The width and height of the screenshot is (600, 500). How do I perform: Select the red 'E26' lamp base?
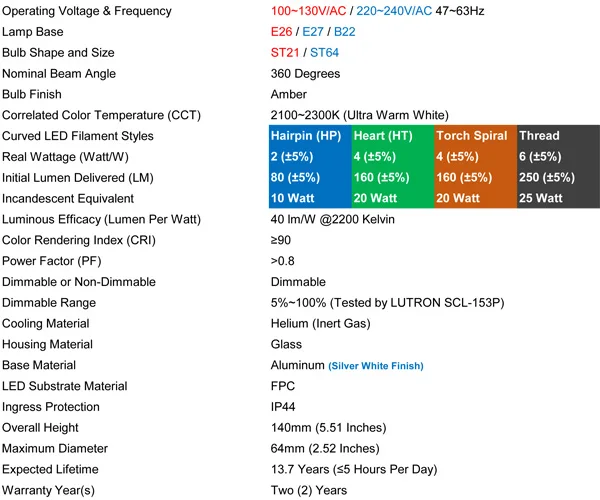coord(281,32)
